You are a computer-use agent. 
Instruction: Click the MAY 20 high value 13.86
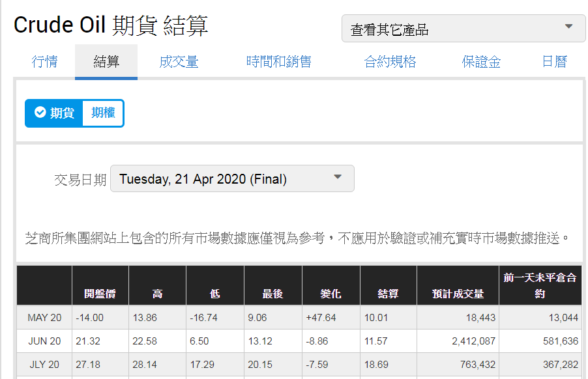tap(145, 318)
